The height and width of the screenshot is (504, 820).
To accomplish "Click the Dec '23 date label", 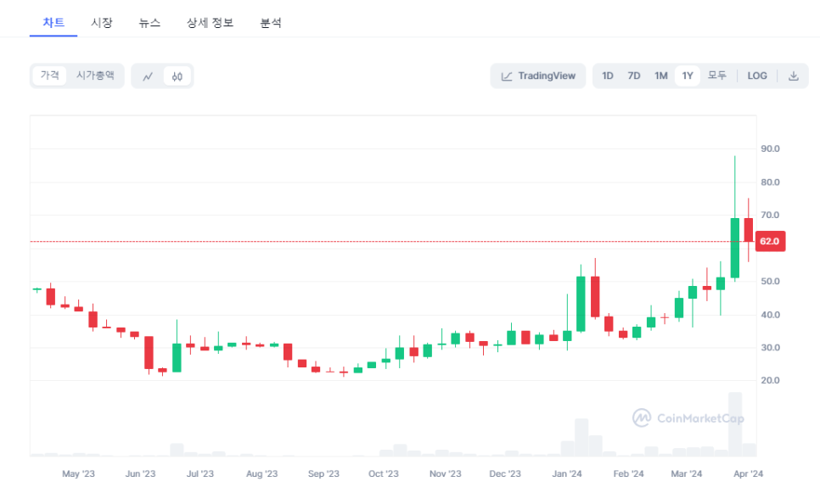I will click(505, 473).
